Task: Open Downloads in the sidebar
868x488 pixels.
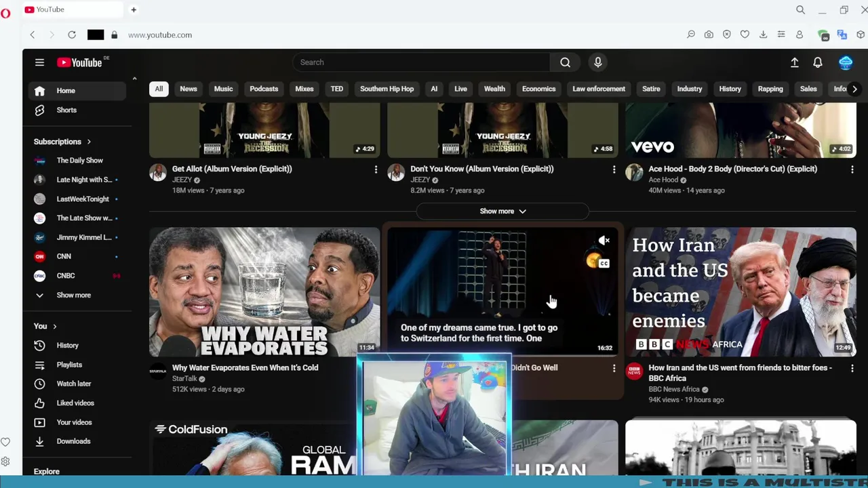Action: point(77,441)
